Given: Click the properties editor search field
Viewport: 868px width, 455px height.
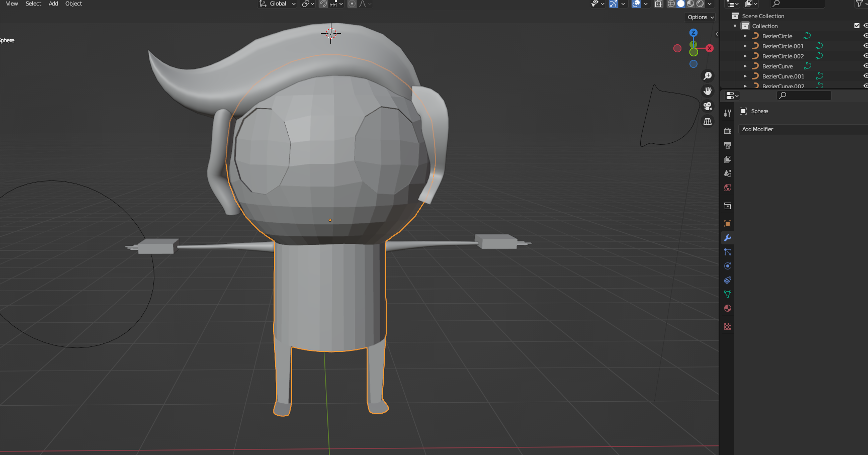Looking at the screenshot, I should click(804, 96).
